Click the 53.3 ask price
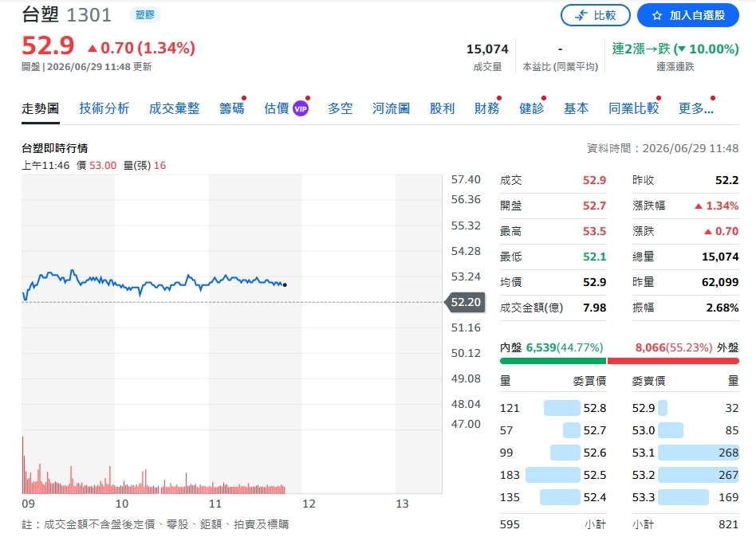This screenshot has height=545, width=756. pyautogui.click(x=644, y=497)
